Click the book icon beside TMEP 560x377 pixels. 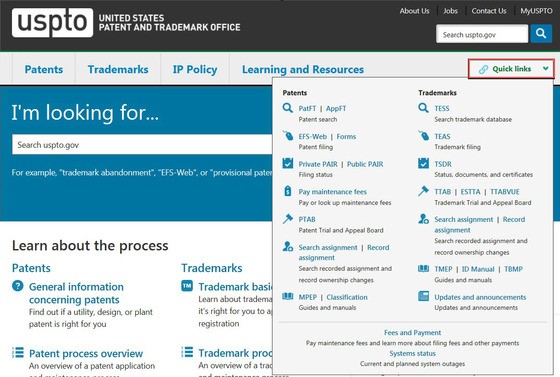coord(423,268)
